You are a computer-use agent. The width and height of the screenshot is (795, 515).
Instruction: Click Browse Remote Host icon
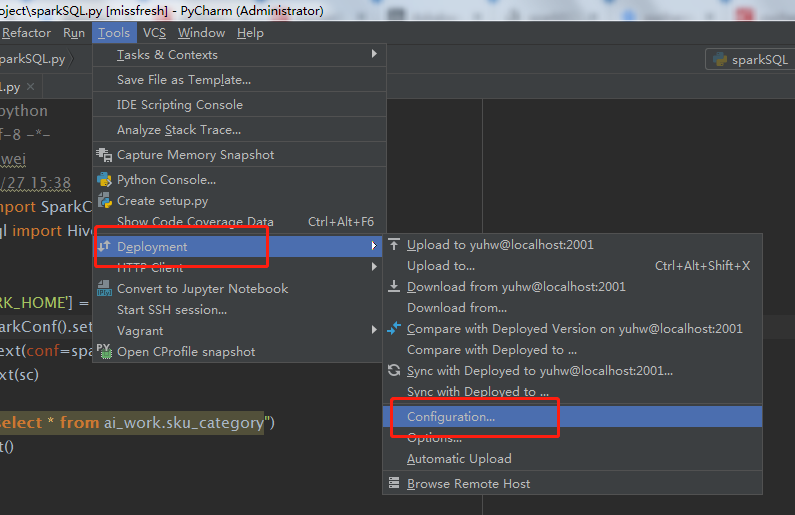pos(394,483)
